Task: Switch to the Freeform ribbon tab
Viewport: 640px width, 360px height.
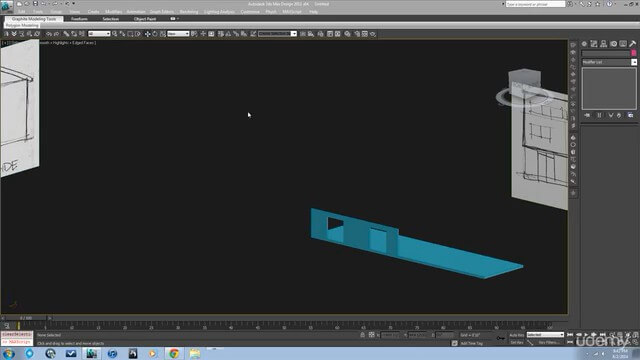Action: click(x=79, y=19)
